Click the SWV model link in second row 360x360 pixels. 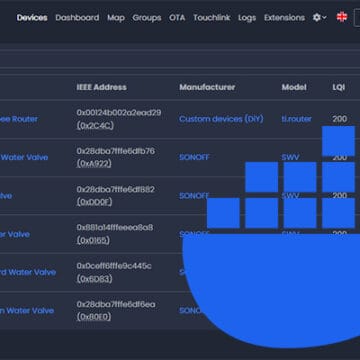pos(290,157)
